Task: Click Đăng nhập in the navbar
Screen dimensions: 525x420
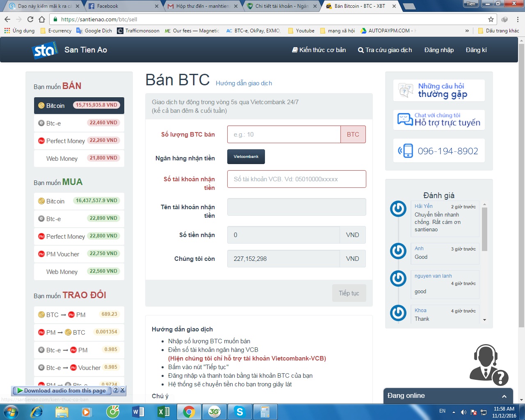Action: tap(439, 50)
